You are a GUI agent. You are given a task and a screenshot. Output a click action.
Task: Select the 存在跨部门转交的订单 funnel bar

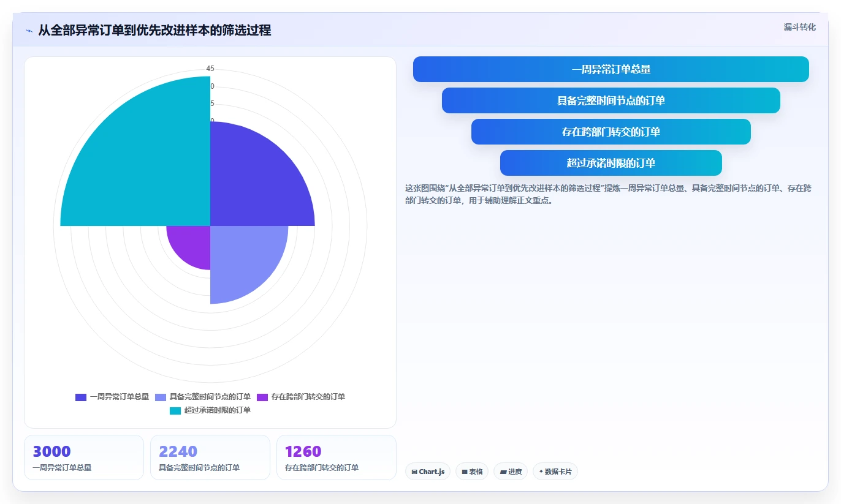coord(611,132)
